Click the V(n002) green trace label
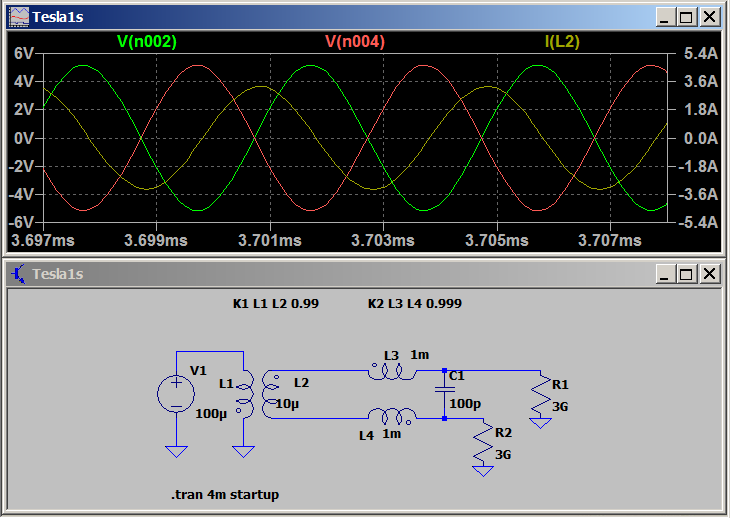Viewport: 730px width, 518px height. pyautogui.click(x=147, y=41)
